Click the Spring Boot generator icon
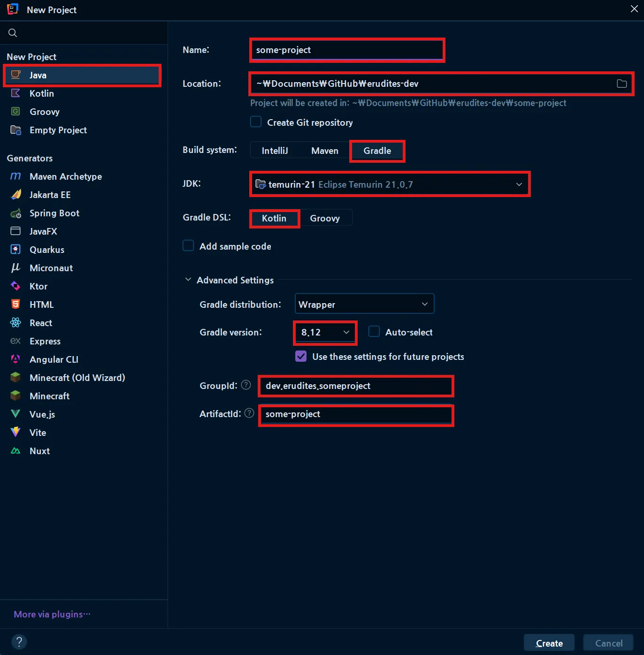This screenshot has width=644, height=655. [x=16, y=213]
